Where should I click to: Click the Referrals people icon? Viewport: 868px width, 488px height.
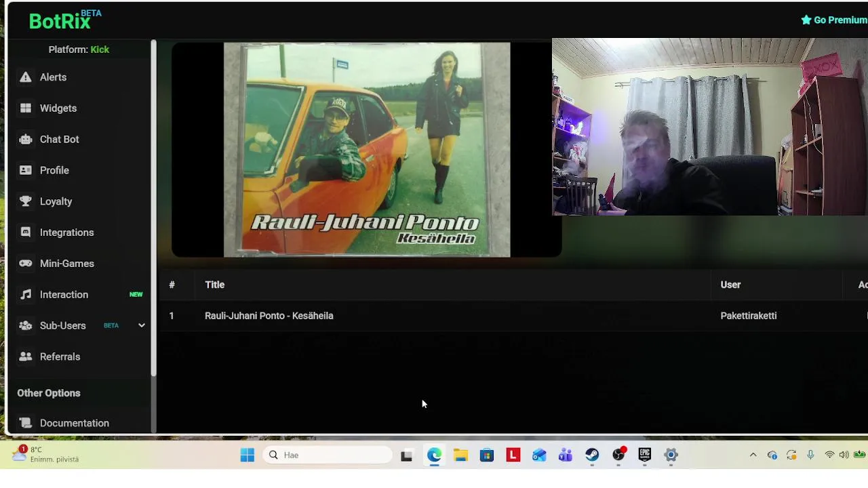pos(26,357)
